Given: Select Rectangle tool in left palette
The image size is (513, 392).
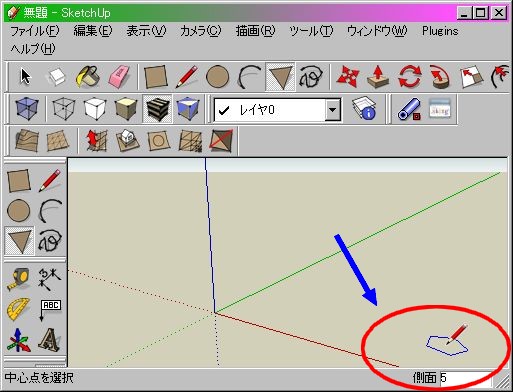Looking at the screenshot, I should pyautogui.click(x=19, y=181).
